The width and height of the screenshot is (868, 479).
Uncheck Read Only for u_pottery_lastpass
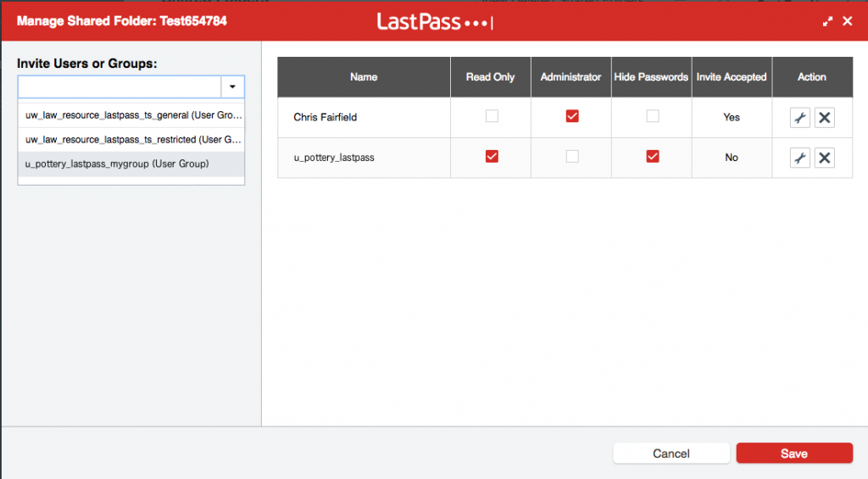coord(492,156)
